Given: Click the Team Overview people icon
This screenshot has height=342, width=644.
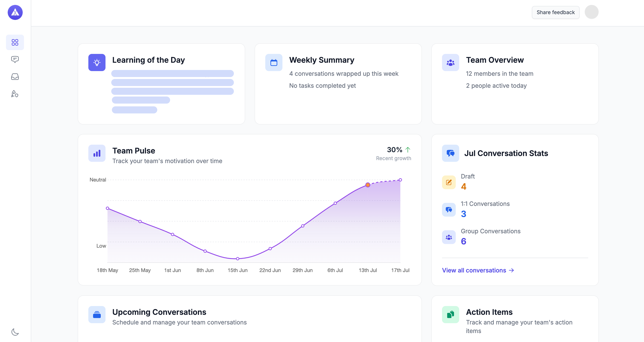Looking at the screenshot, I should (450, 62).
